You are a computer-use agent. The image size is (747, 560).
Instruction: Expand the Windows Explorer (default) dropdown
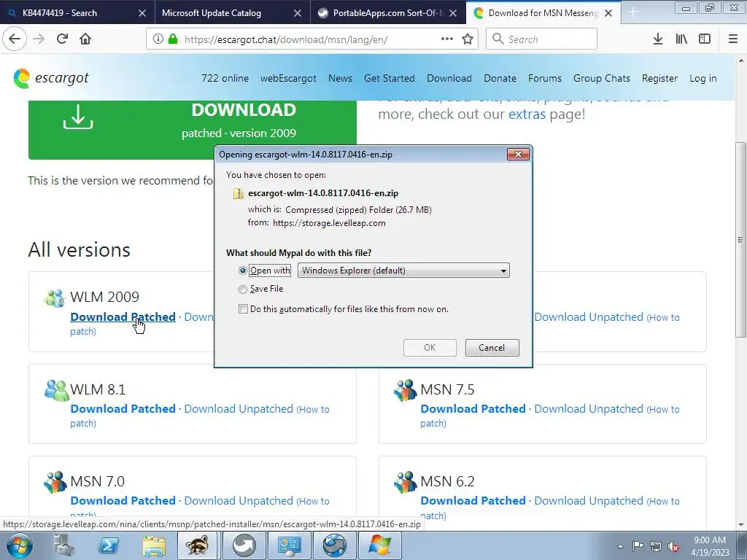[x=403, y=271]
